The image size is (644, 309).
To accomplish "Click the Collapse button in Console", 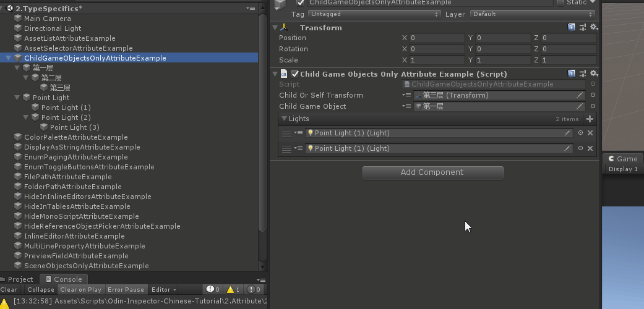I will (41, 289).
